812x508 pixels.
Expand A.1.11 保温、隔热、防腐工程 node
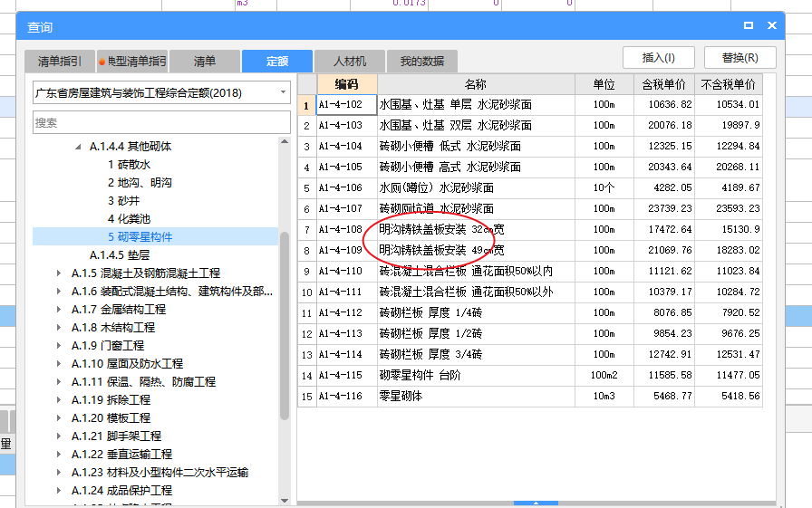59,382
